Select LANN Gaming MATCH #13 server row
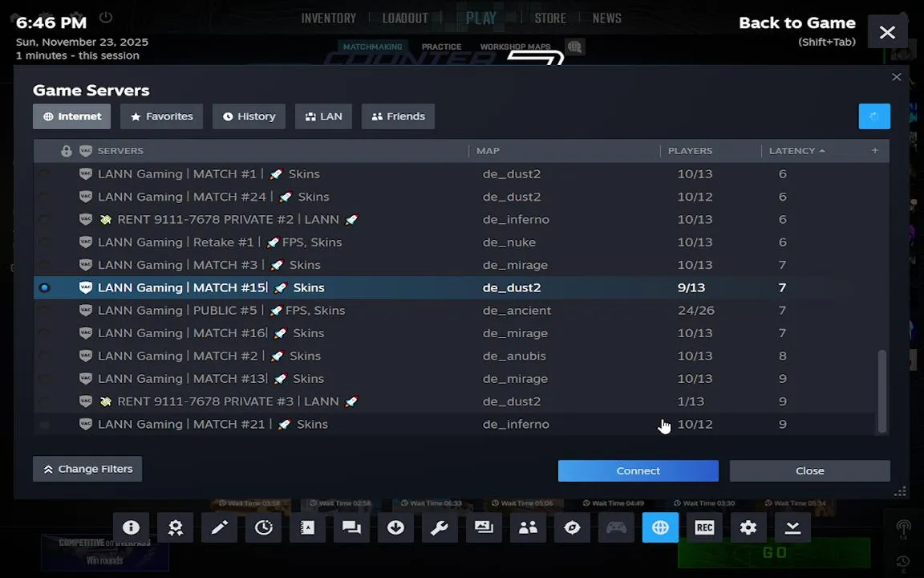 (454, 379)
